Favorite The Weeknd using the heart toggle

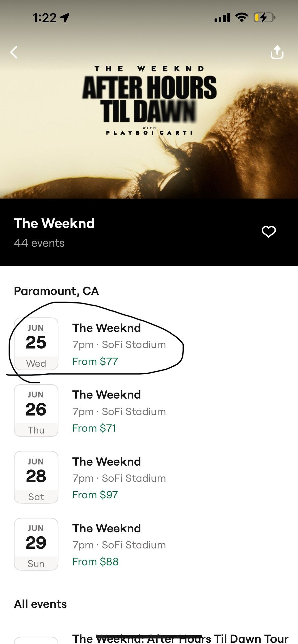[x=268, y=232]
